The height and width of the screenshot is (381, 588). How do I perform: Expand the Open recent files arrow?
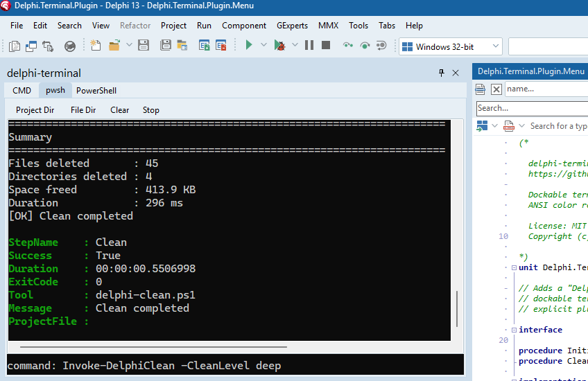[129, 45]
